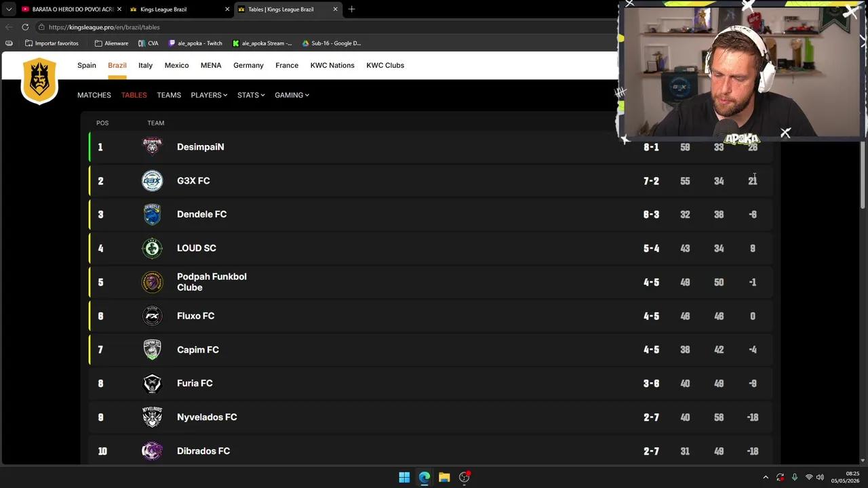This screenshot has height=488, width=868.
Task: Open the ale_apoka Stream bookmark
Action: click(262, 43)
